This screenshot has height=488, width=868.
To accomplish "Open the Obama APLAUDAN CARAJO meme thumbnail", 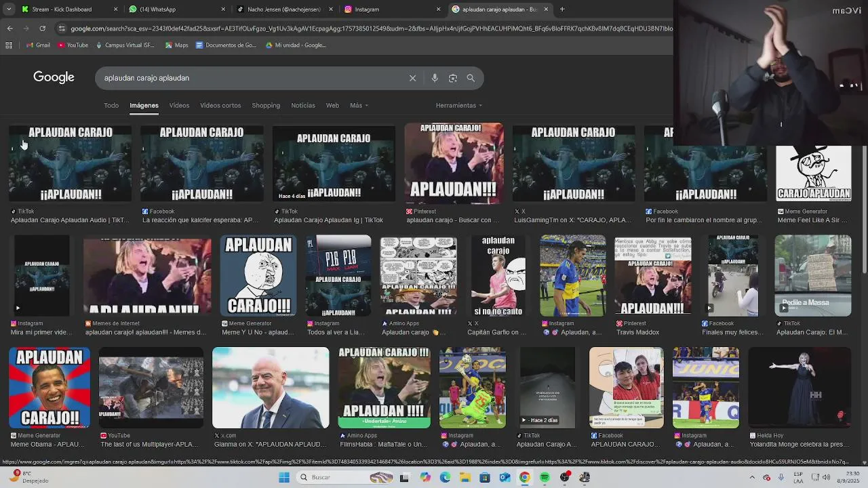I will coord(50,388).
